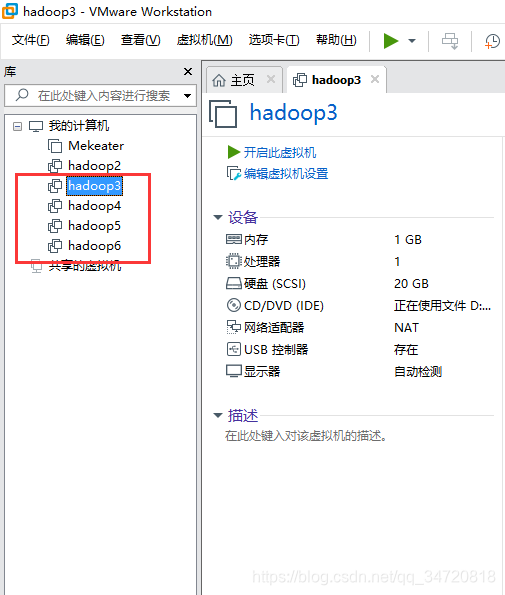Click the USB 控制器 icon

234,349
